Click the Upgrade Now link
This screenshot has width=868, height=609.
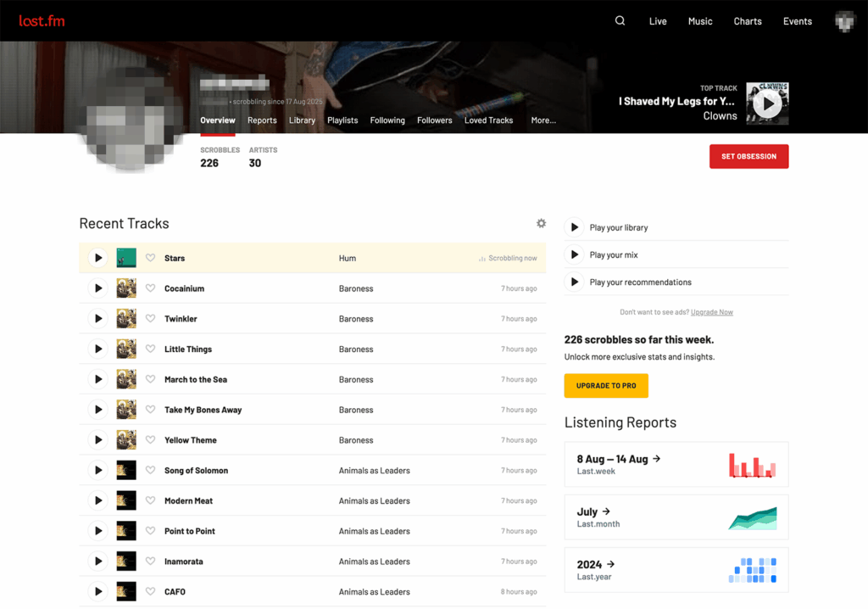(711, 311)
